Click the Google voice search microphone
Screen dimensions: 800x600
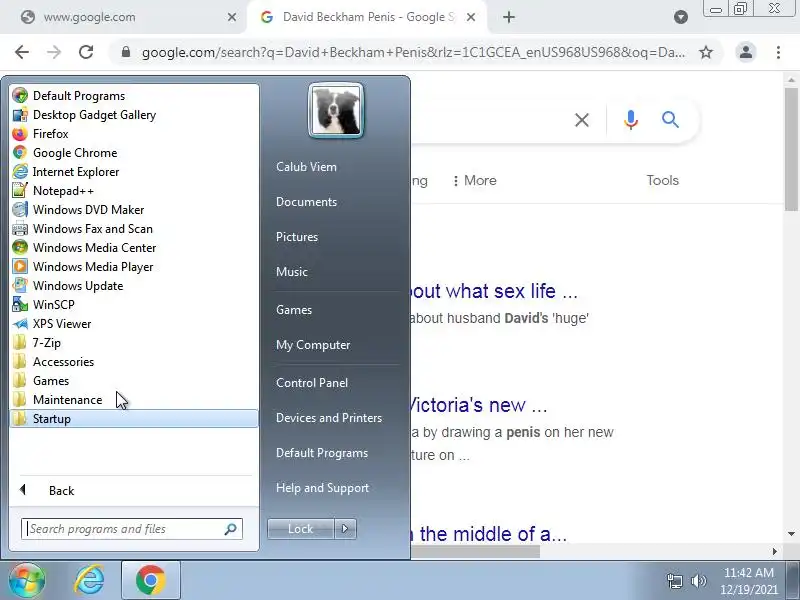click(631, 120)
